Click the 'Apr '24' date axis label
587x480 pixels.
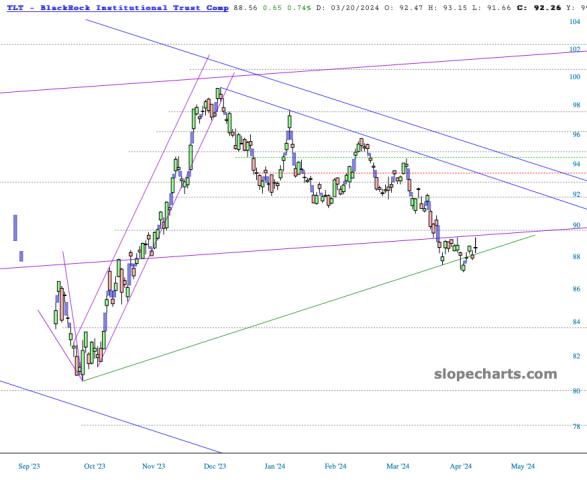click(460, 466)
